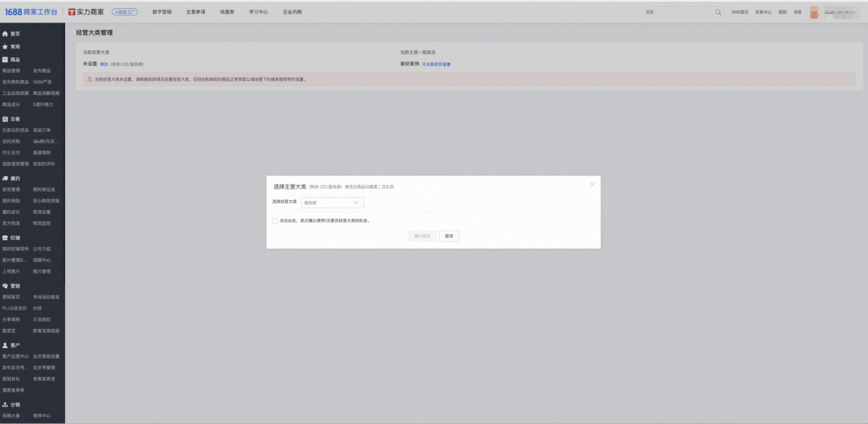
Task: Tick the confirm category change checkbox
Action: (275, 221)
